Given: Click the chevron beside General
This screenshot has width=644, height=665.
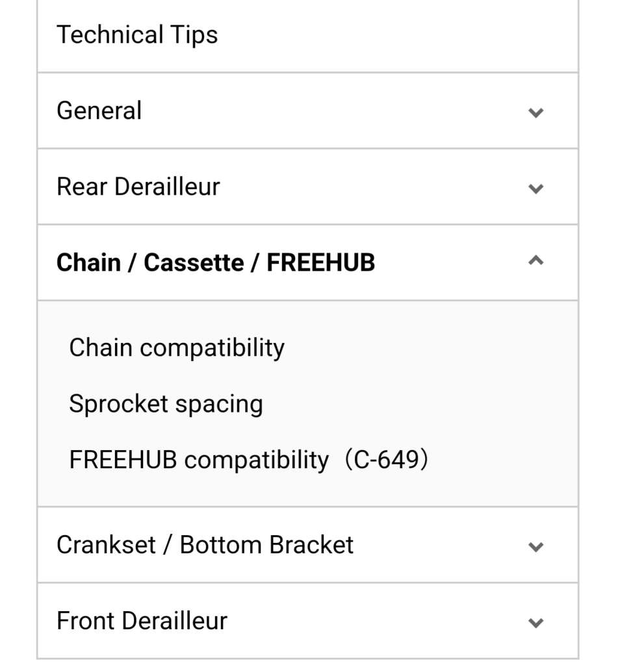Looking at the screenshot, I should click(x=535, y=112).
